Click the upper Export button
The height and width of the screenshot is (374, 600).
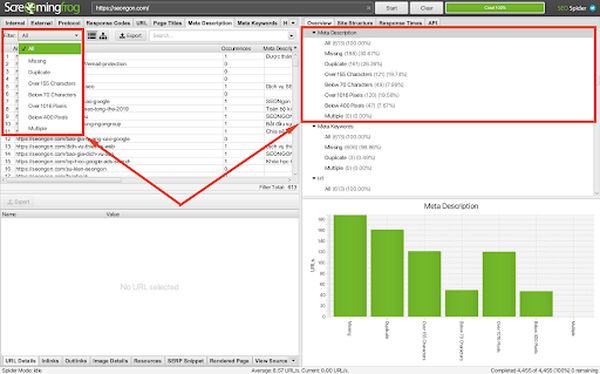tap(130, 36)
